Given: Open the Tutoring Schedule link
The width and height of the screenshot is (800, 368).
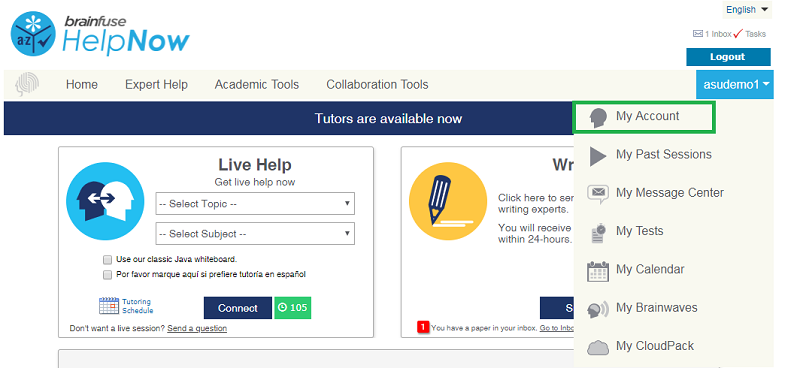Looking at the screenshot, I should click(137, 306).
